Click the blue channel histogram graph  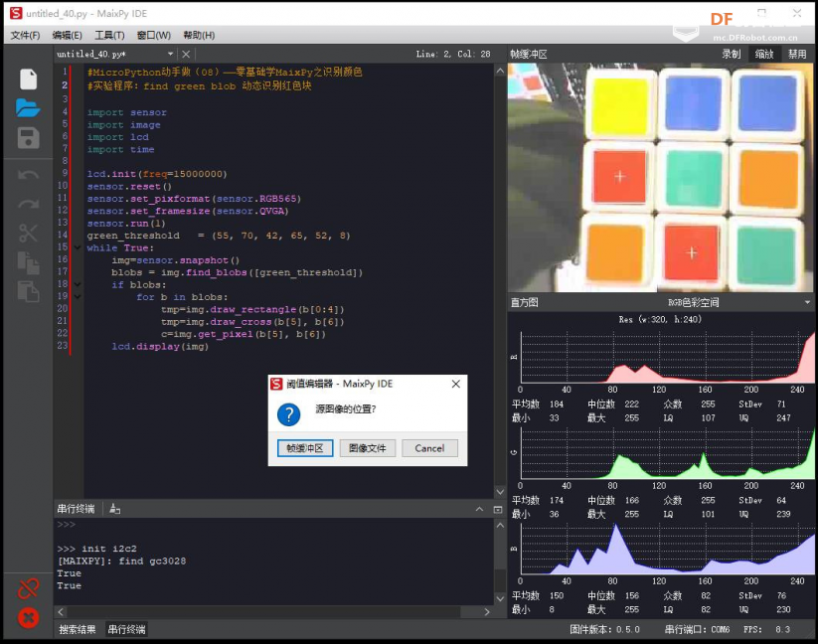[667, 549]
